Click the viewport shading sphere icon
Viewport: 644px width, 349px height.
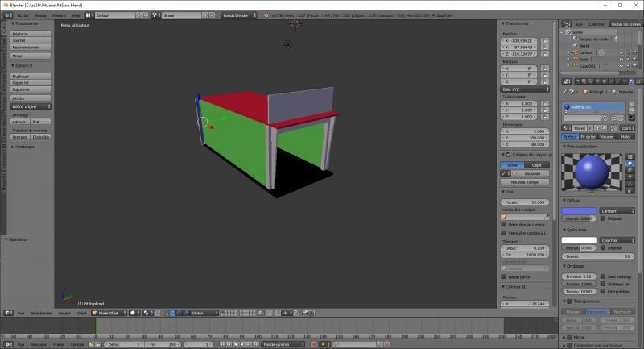[134, 313]
